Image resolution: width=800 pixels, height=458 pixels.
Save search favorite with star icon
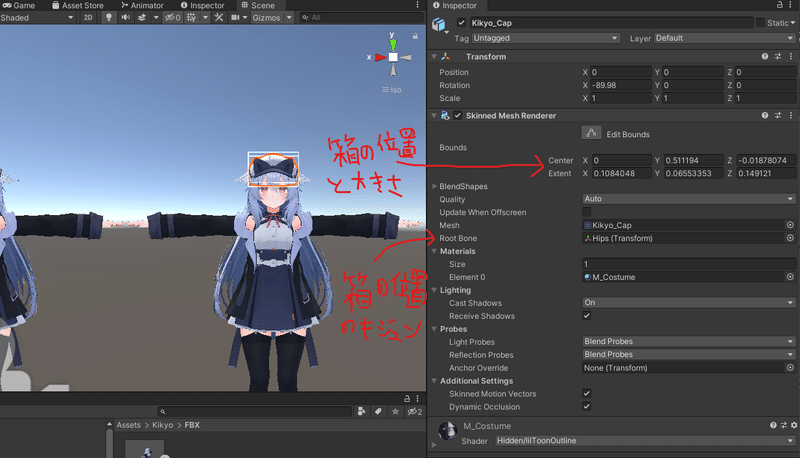click(x=395, y=412)
